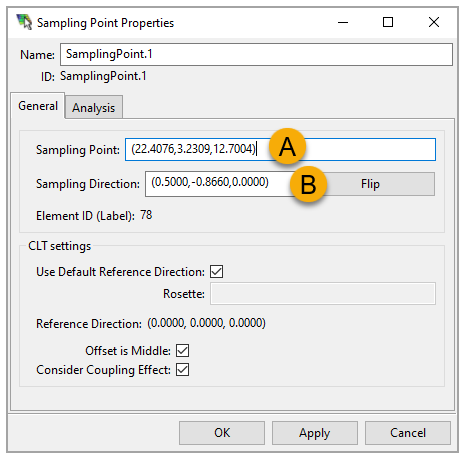Toggle Consider Coupling Effect checkbox
Screen dimensions: 464x458
point(183,369)
